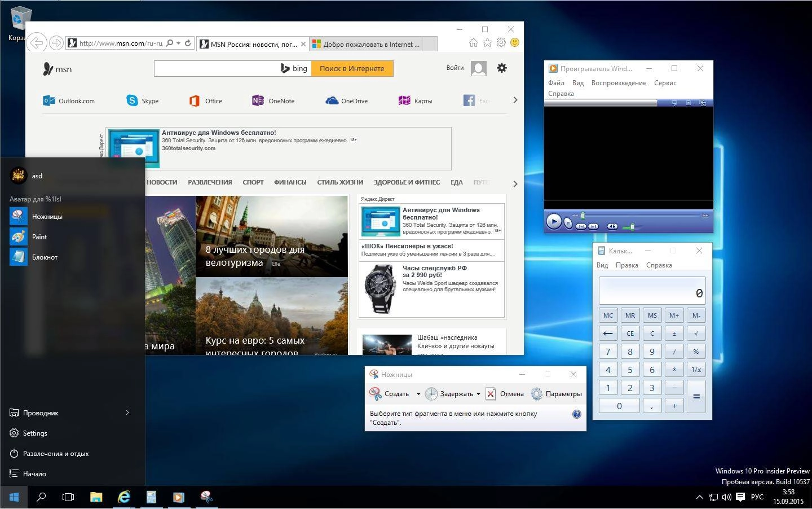
Task: Switch to the "Добро пожаловать в Internet" tab
Action: click(x=365, y=44)
